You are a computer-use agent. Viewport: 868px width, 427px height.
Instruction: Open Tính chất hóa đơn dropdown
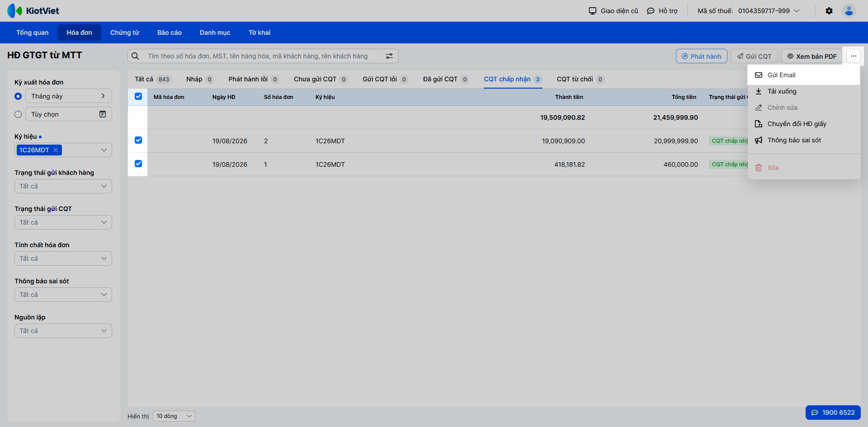[x=63, y=258]
